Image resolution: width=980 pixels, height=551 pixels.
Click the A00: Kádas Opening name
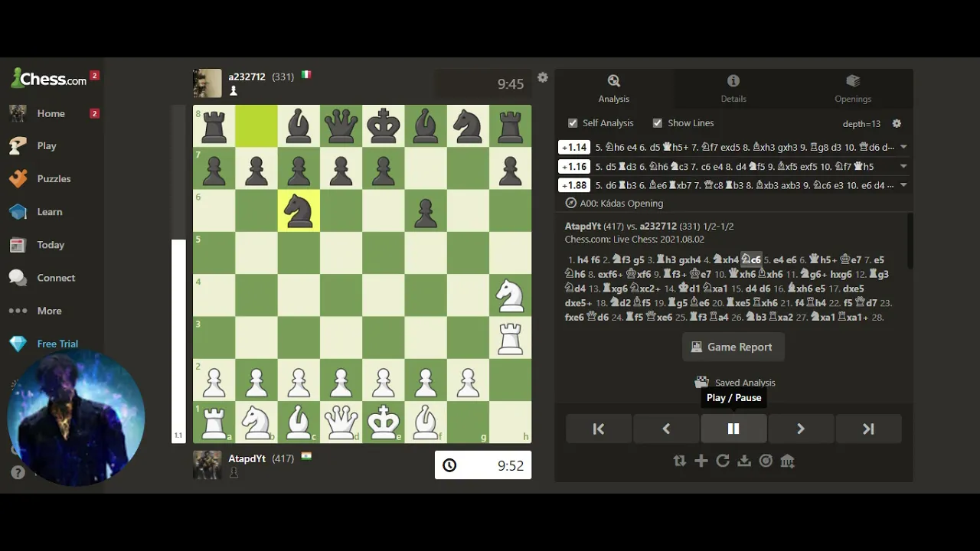click(622, 204)
